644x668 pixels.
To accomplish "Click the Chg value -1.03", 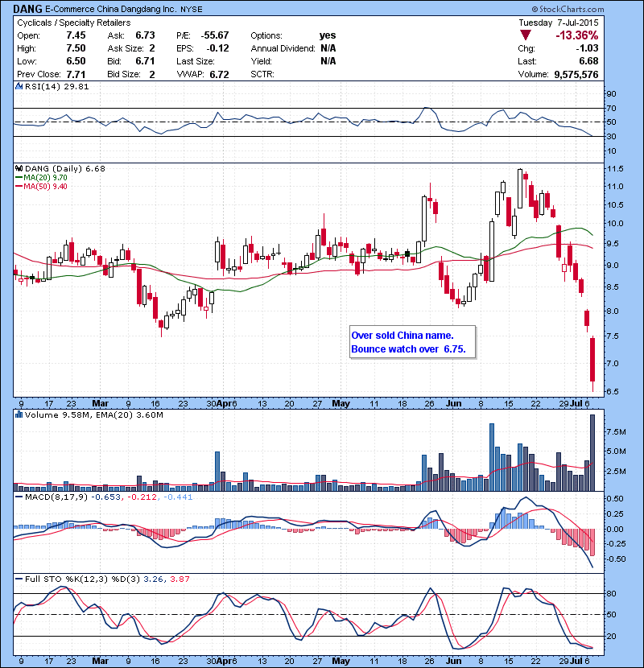I will [587, 48].
